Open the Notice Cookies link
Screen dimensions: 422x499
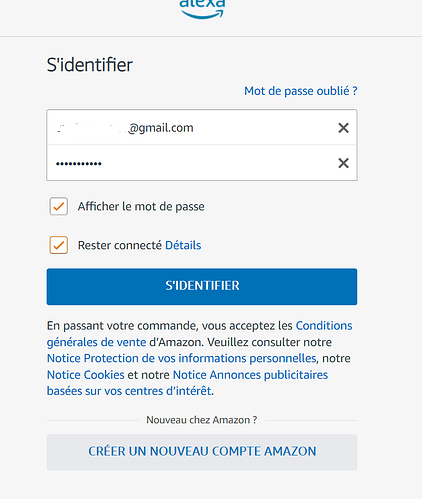(x=86, y=375)
